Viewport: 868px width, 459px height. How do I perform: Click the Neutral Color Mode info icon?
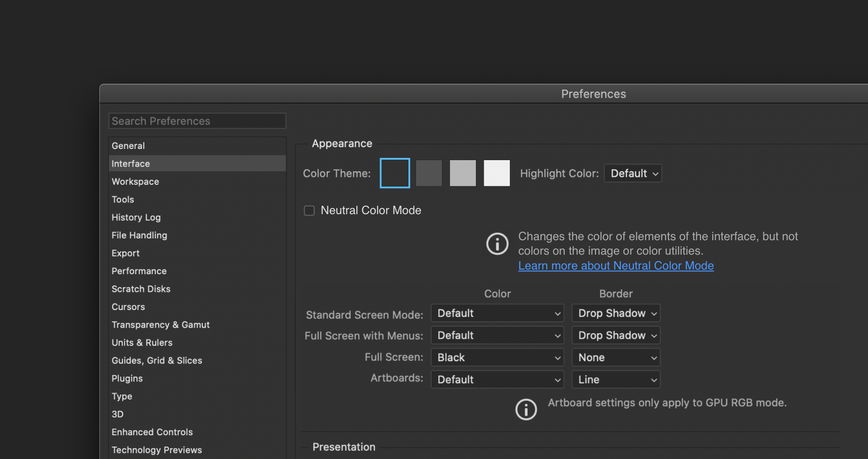pyautogui.click(x=497, y=243)
